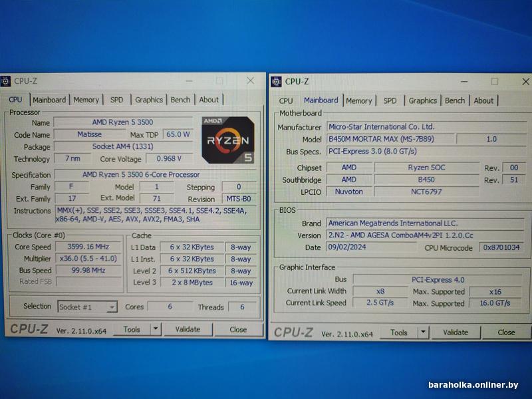The width and height of the screenshot is (532, 399).
Task: Click Bus Speed value 99.98 MHz
Action: pos(88,271)
